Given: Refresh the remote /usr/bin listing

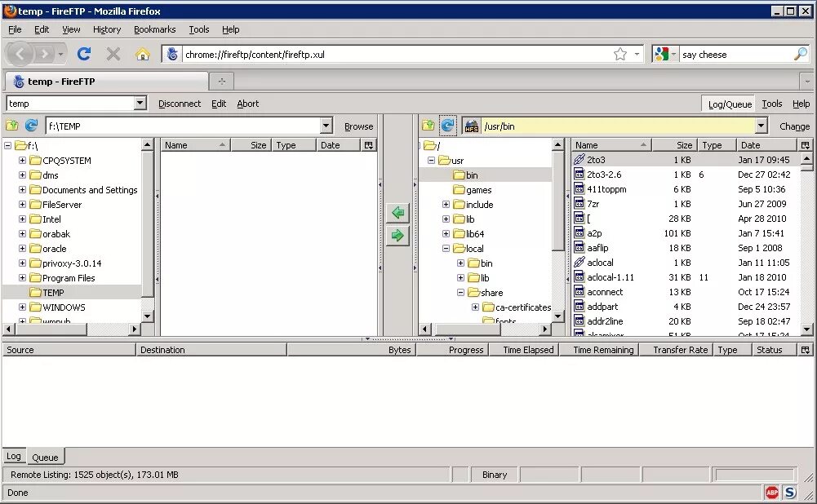Looking at the screenshot, I should click(447, 126).
